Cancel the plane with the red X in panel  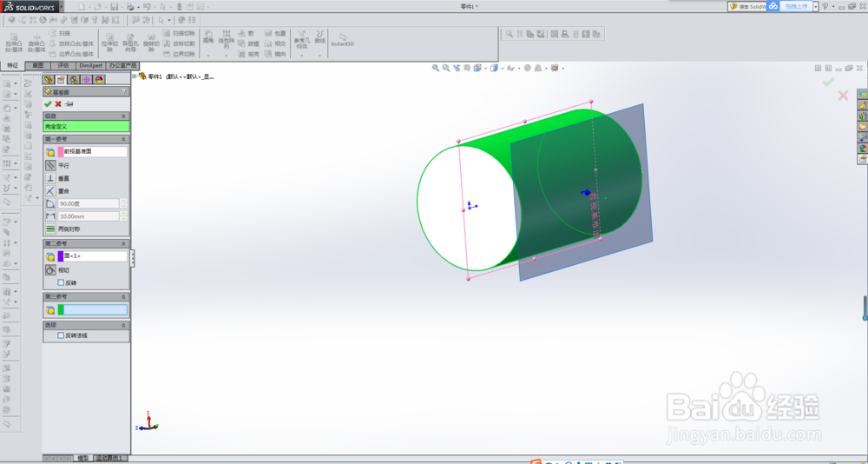click(x=58, y=103)
